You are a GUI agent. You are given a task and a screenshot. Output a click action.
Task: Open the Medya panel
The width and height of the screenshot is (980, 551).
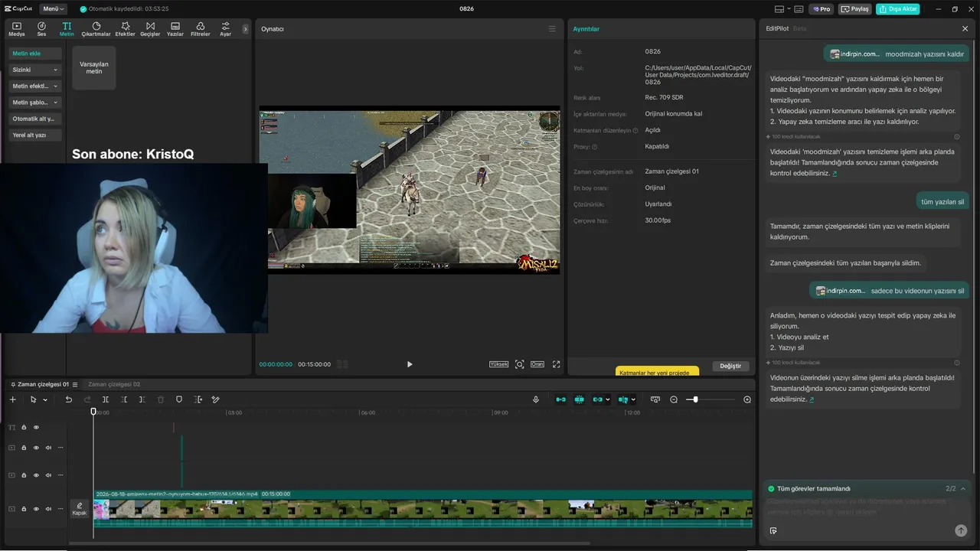pos(16,29)
